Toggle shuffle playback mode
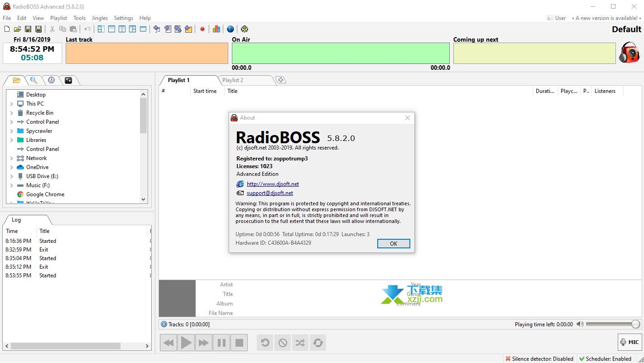Screen dimensions: 644x363 300,343
